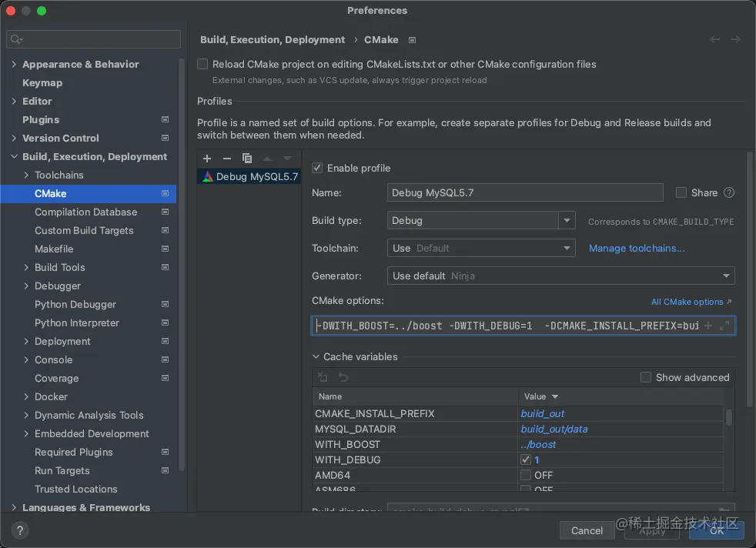This screenshot has height=548, width=756.
Task: Move profile down arrow
Action: (x=287, y=159)
